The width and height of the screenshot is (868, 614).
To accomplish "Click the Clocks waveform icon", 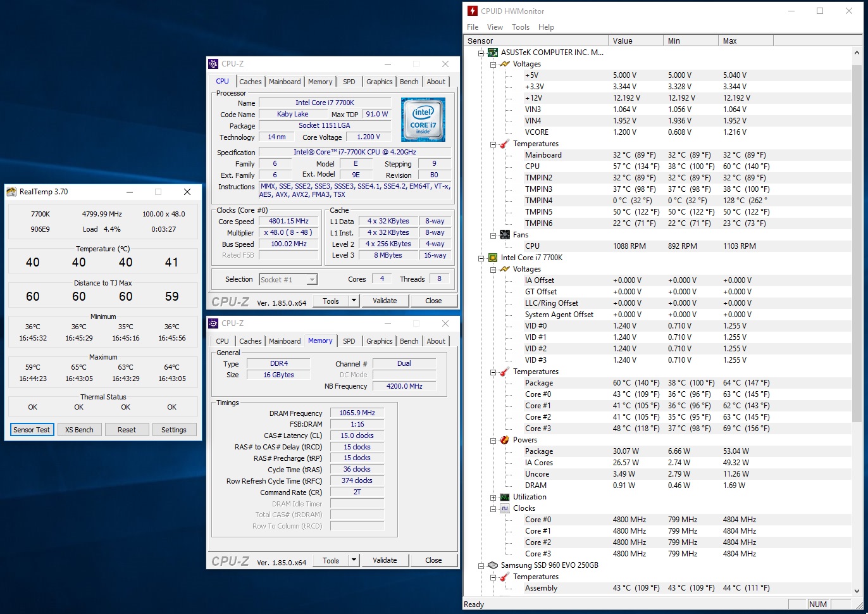I will tap(504, 508).
